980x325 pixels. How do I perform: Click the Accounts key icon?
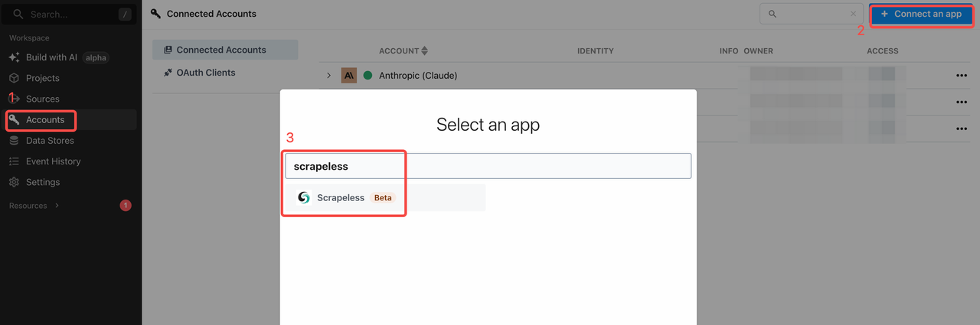click(x=14, y=120)
